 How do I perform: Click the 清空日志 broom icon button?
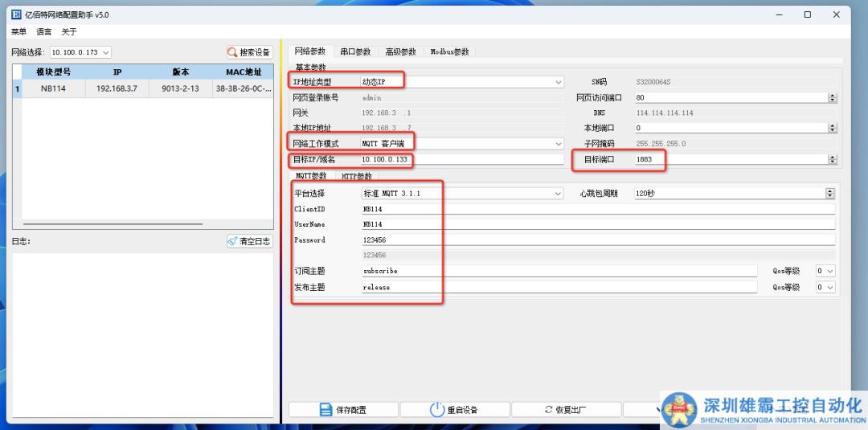pos(249,241)
